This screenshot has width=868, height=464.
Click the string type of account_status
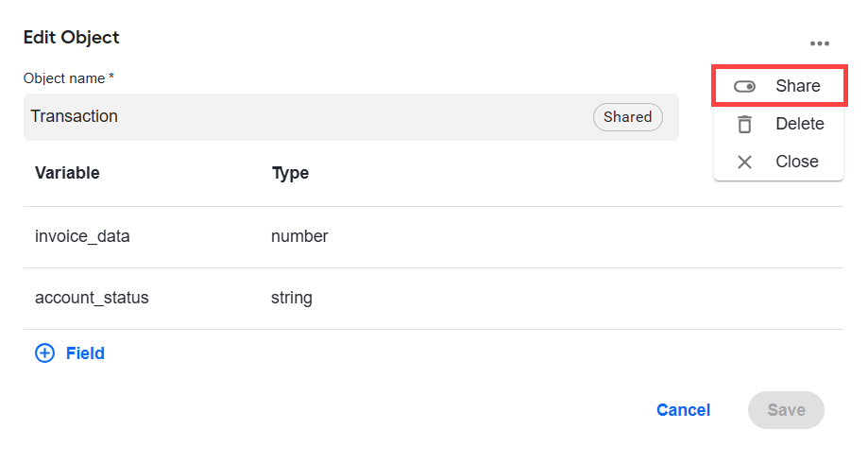pyautogui.click(x=292, y=298)
